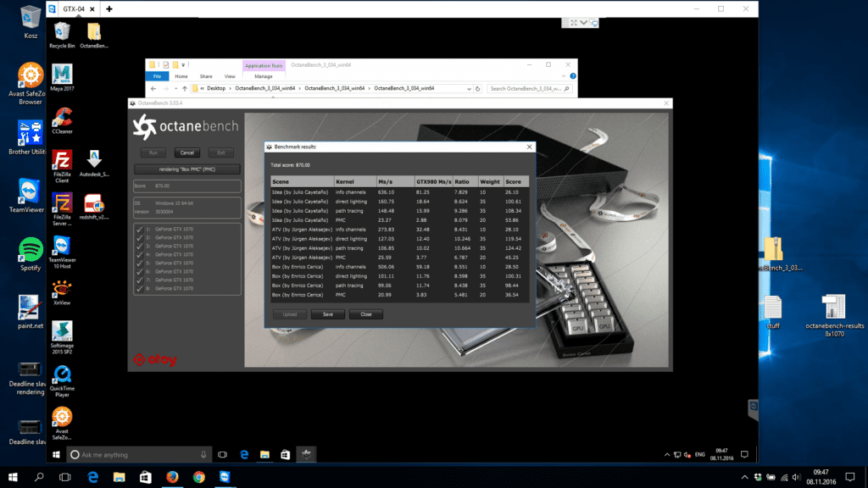Screen dimensions: 868x488
Task: Open the redshift_v2 installer icon
Action: [94, 207]
